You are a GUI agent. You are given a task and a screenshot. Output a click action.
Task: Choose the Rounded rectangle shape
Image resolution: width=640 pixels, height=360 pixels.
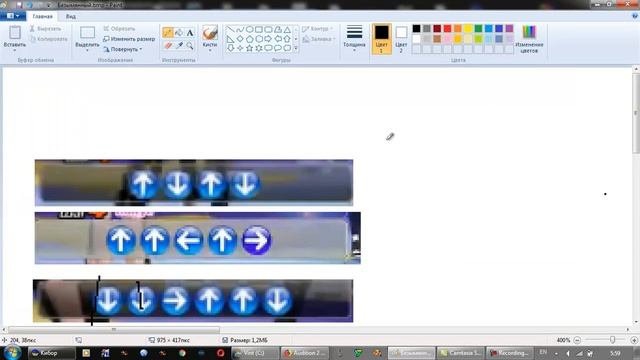click(x=268, y=30)
